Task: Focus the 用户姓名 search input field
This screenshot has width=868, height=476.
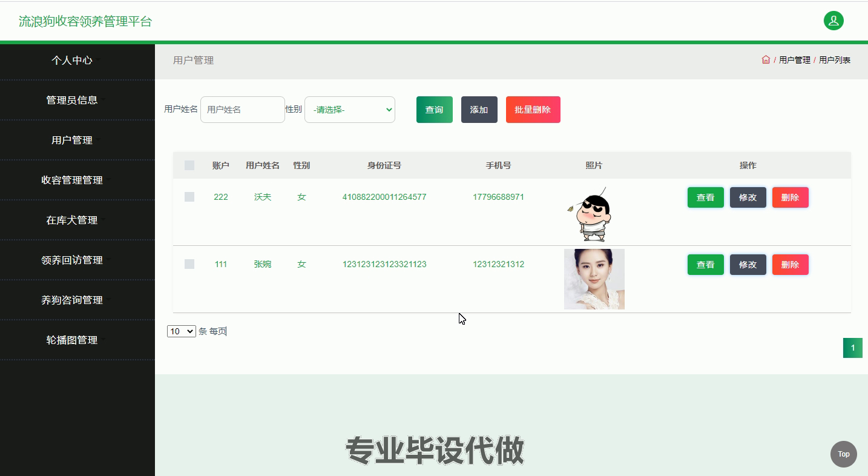Action: (x=243, y=110)
